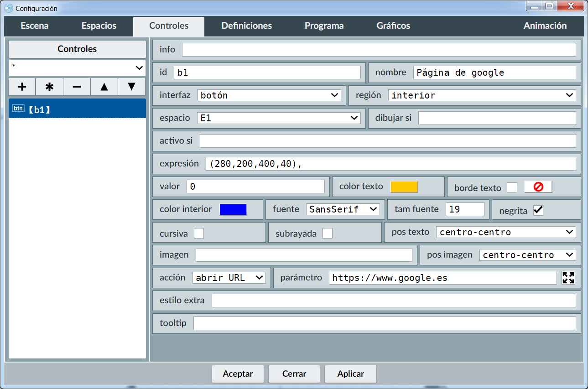The width and height of the screenshot is (588, 389).
Task: Open the blue color interior swatch
Action: (x=233, y=209)
